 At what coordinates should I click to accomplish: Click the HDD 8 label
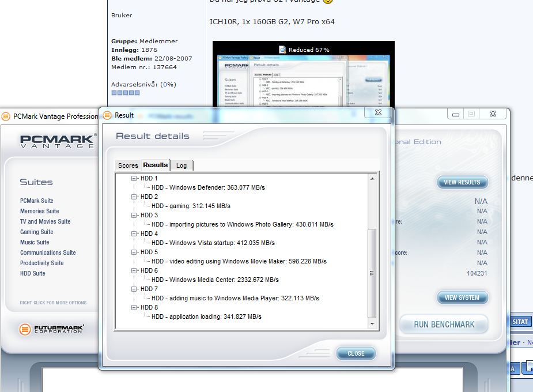point(149,307)
